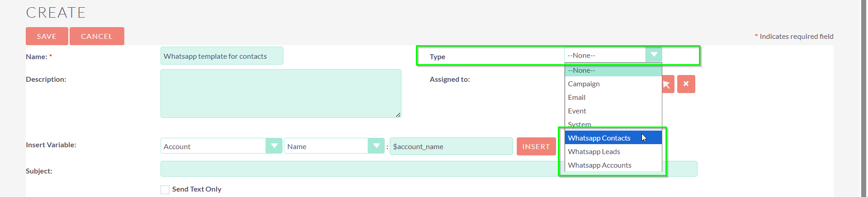The image size is (868, 197).
Task: Clear assigned user with X icon
Action: click(x=686, y=84)
